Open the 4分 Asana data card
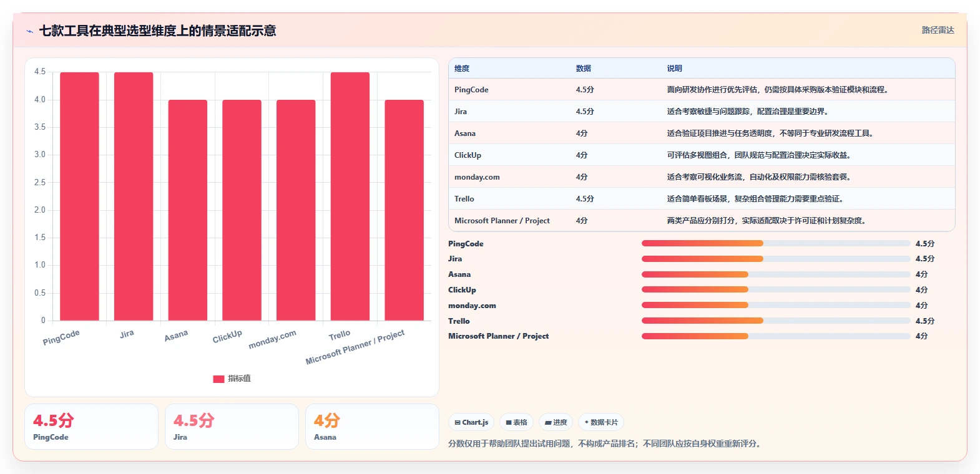Screen dimensions: 980x474 coord(372,427)
